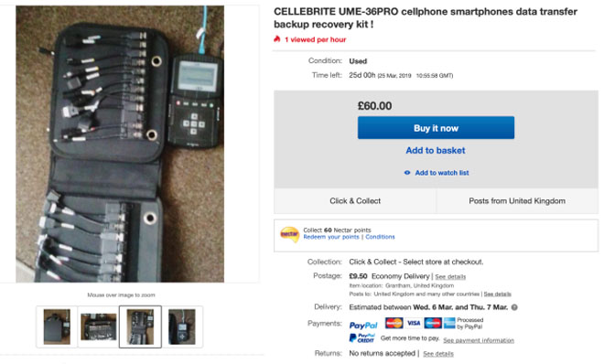Image resolution: width=604 pixels, height=364 pixels.
Task: See payment information link
Action: pos(479,340)
